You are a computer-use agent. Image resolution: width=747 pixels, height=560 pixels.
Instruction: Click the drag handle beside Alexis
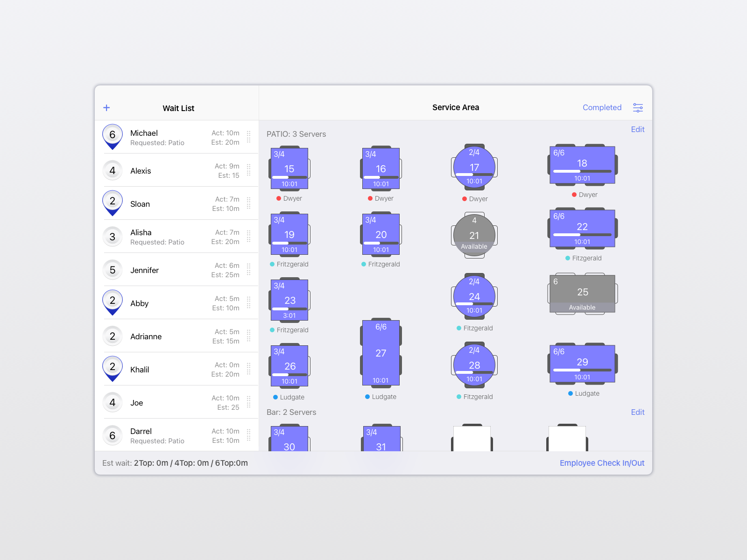coord(249,170)
